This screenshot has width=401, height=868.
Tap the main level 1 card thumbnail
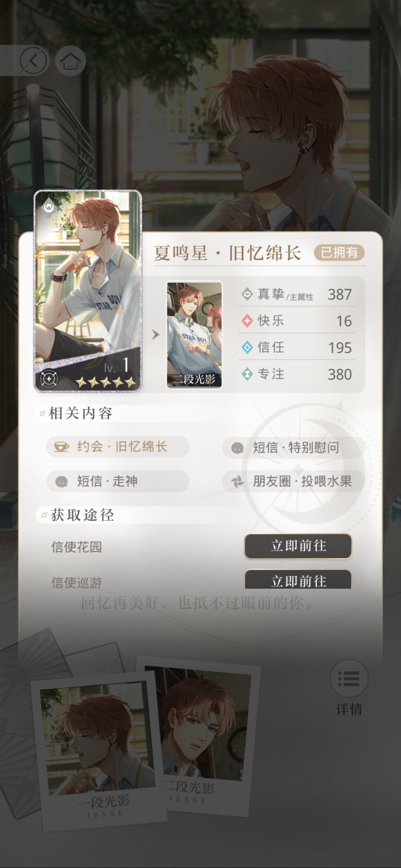88,291
